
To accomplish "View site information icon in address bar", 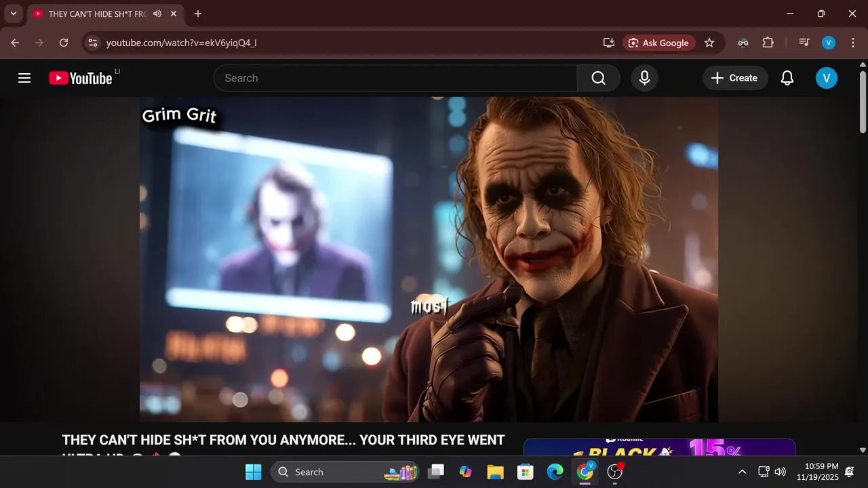I will coord(93,43).
